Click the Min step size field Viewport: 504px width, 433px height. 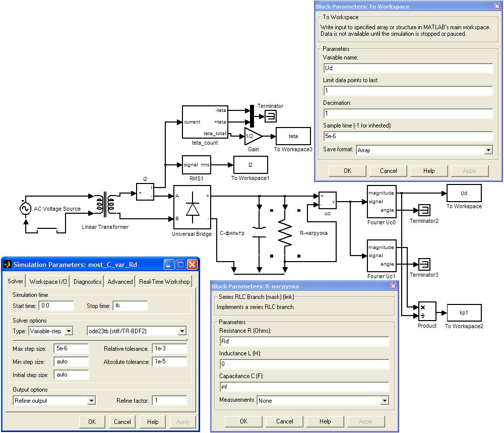(71, 361)
